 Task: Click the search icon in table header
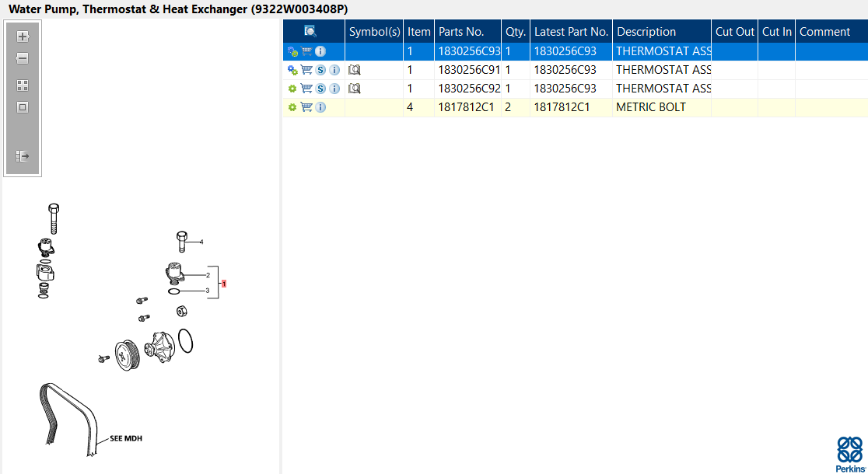(x=310, y=32)
